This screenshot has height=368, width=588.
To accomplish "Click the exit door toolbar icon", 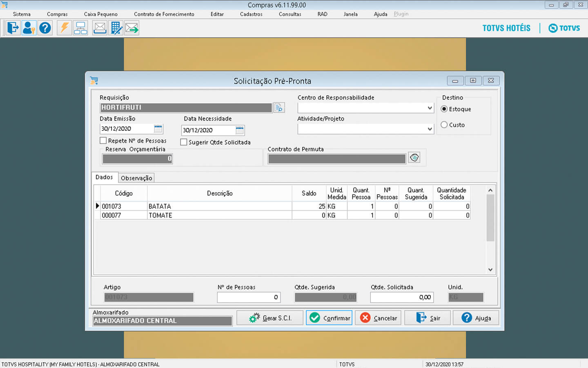I will tap(13, 28).
